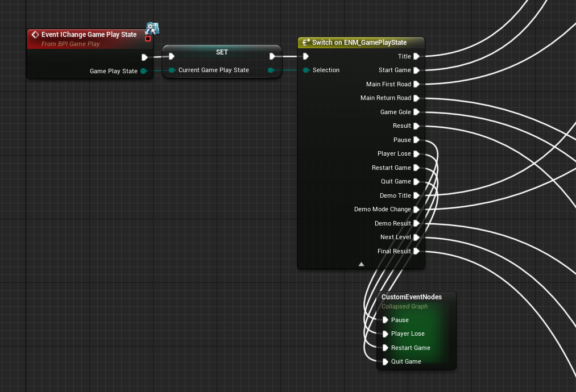The width and height of the screenshot is (576, 392).
Task: Select the Game Gole exec pin
Action: (417, 112)
